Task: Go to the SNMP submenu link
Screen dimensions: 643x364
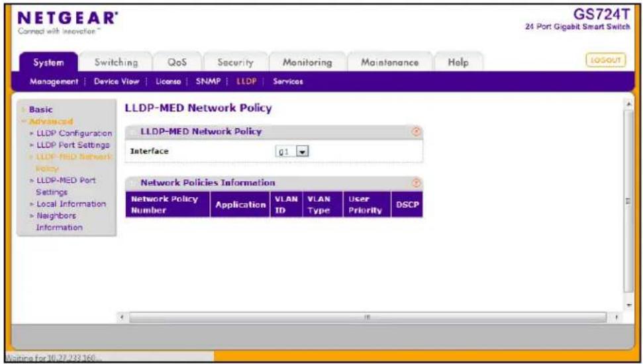Action: [x=208, y=81]
